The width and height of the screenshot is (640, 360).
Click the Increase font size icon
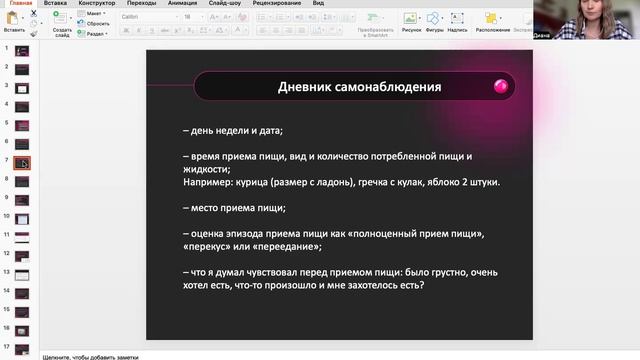[x=213, y=17]
